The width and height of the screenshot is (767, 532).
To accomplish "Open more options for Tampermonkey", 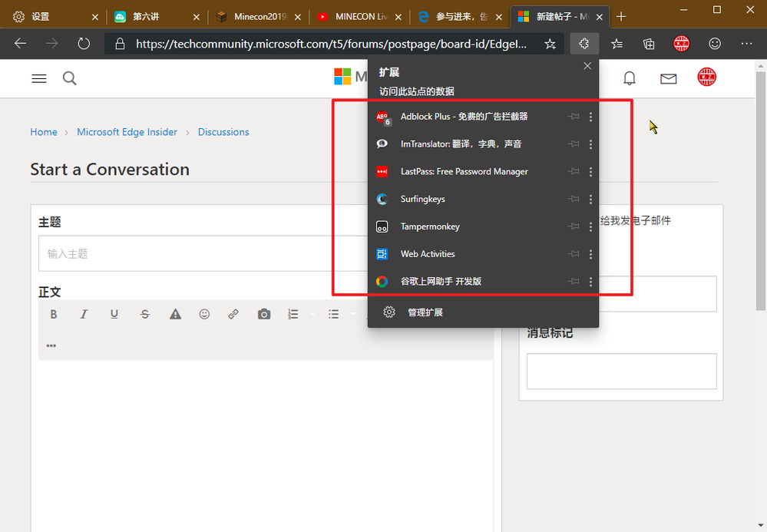I will 591,226.
